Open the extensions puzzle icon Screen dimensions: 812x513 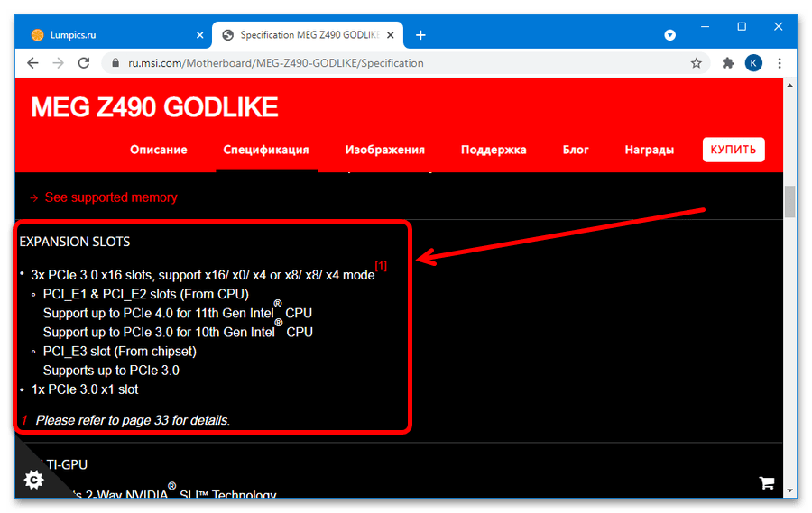(x=728, y=63)
